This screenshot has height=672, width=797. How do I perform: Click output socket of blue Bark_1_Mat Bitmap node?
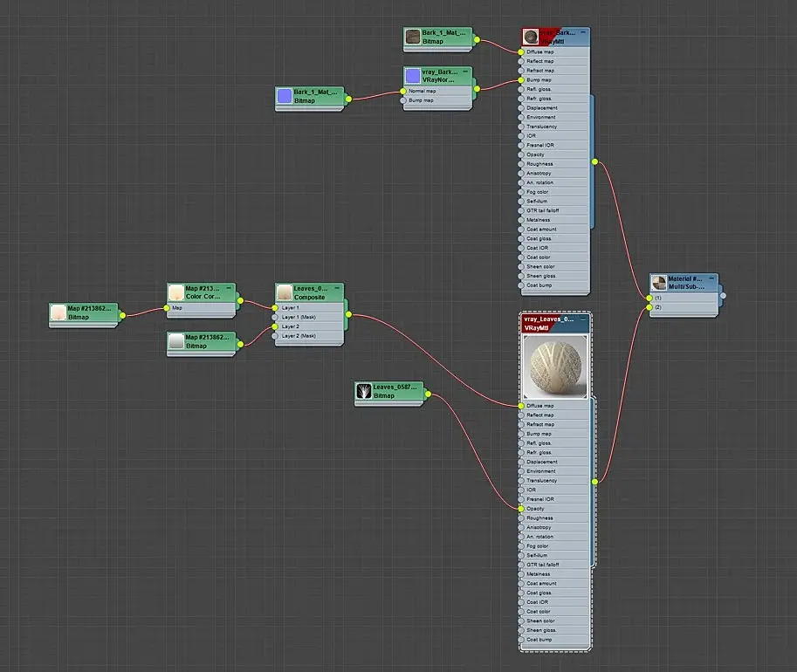pyautogui.click(x=348, y=99)
